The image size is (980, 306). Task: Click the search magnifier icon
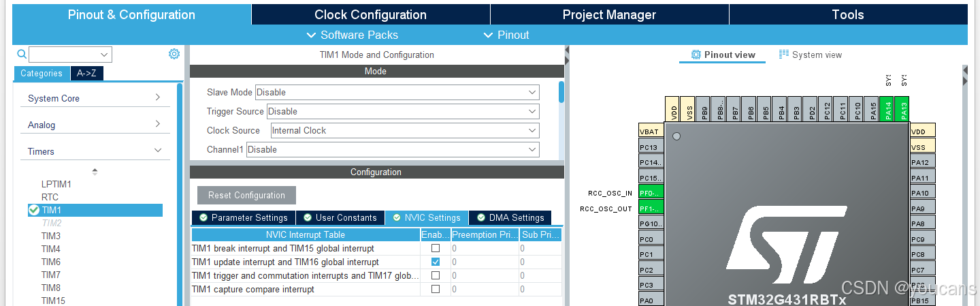tap(22, 55)
